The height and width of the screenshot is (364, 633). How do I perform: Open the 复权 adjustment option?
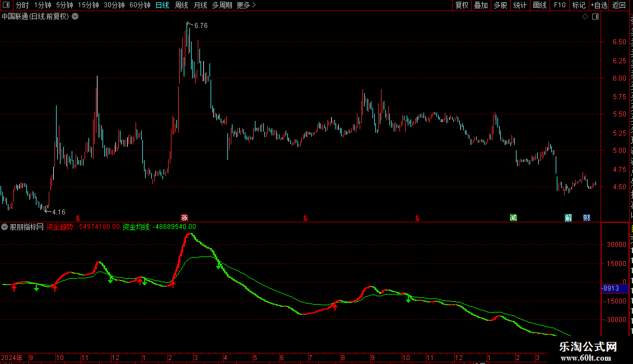point(462,5)
